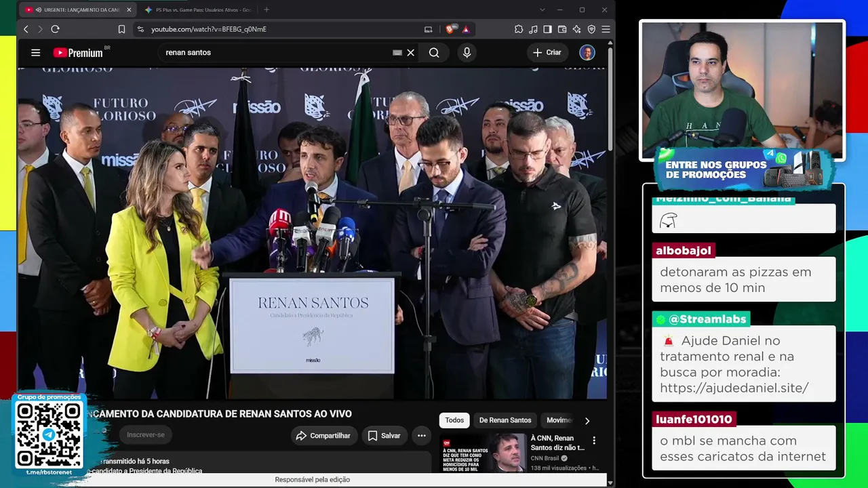Reload the YouTube page

(55, 29)
